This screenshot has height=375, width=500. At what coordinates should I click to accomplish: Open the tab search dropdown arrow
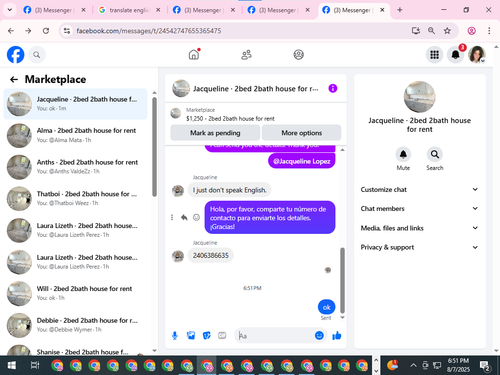[10, 10]
